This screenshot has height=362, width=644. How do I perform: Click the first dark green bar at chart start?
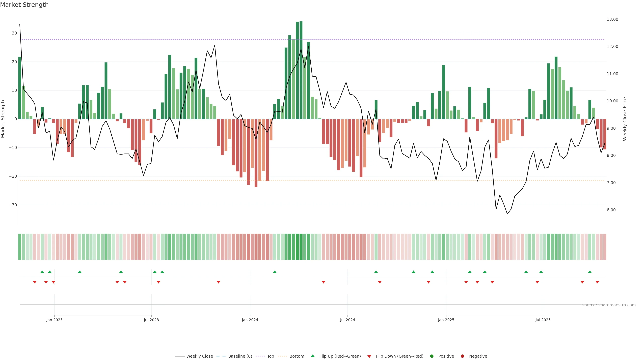pyautogui.click(x=20, y=87)
